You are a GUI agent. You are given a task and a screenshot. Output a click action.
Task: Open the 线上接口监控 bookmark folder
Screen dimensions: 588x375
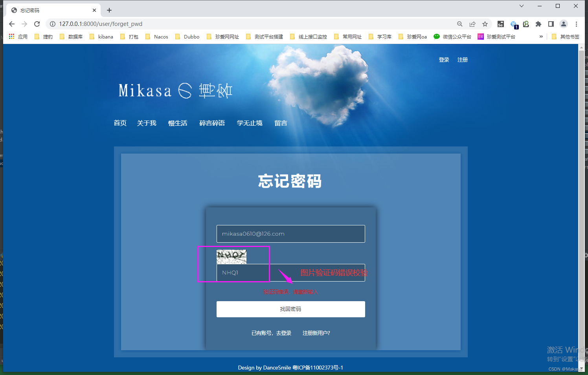point(309,37)
